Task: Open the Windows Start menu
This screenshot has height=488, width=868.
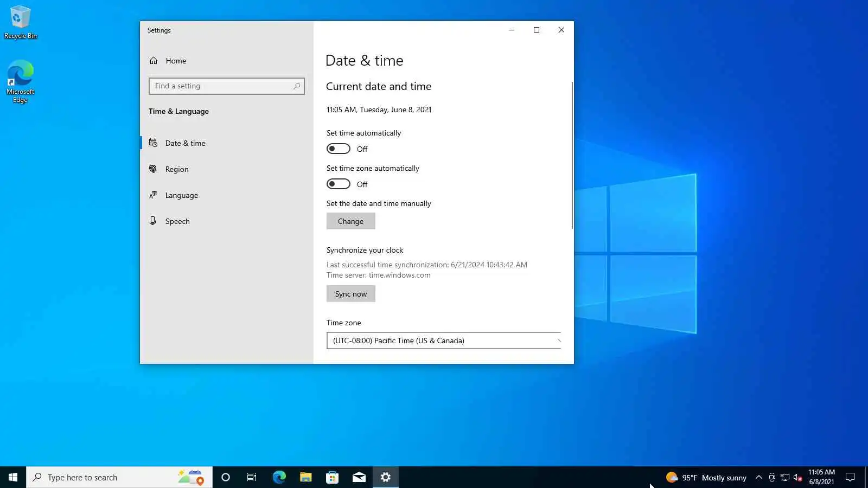Action: pyautogui.click(x=13, y=477)
